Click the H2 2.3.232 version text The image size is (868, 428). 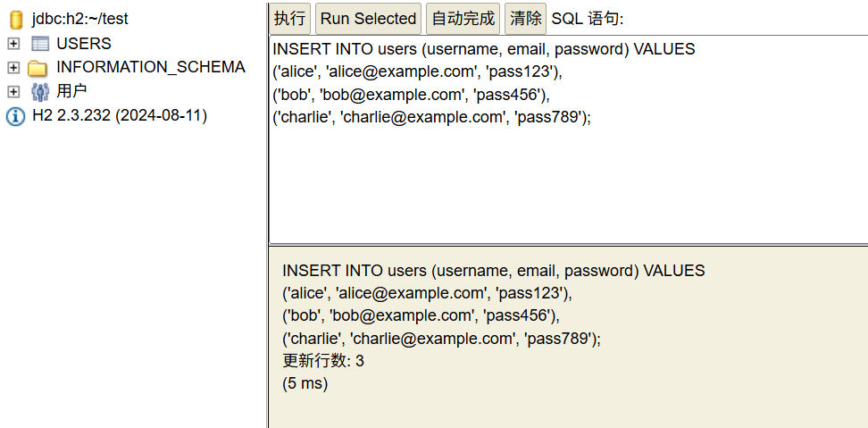click(120, 116)
